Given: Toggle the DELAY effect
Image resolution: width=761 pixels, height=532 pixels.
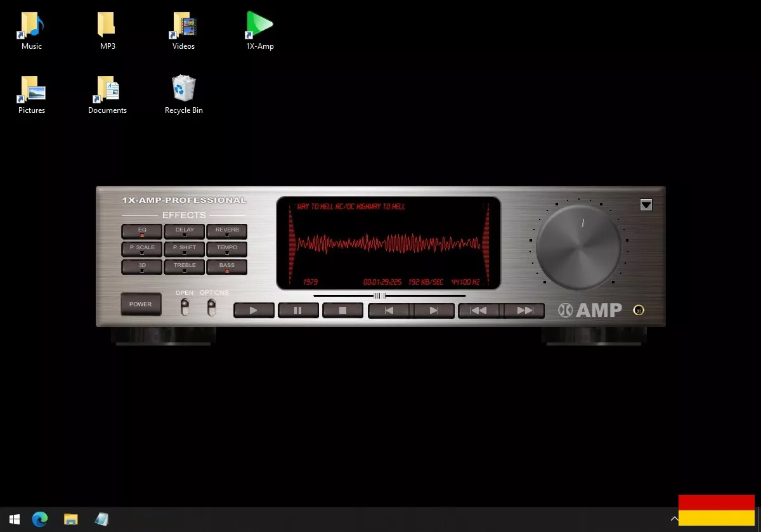Looking at the screenshot, I should click(x=185, y=231).
